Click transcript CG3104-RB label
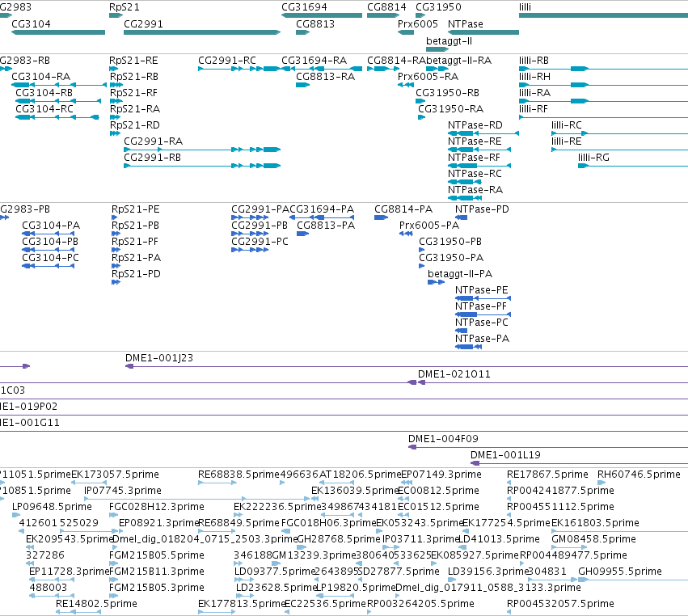Screen dimensions: 688x616 click(44, 93)
